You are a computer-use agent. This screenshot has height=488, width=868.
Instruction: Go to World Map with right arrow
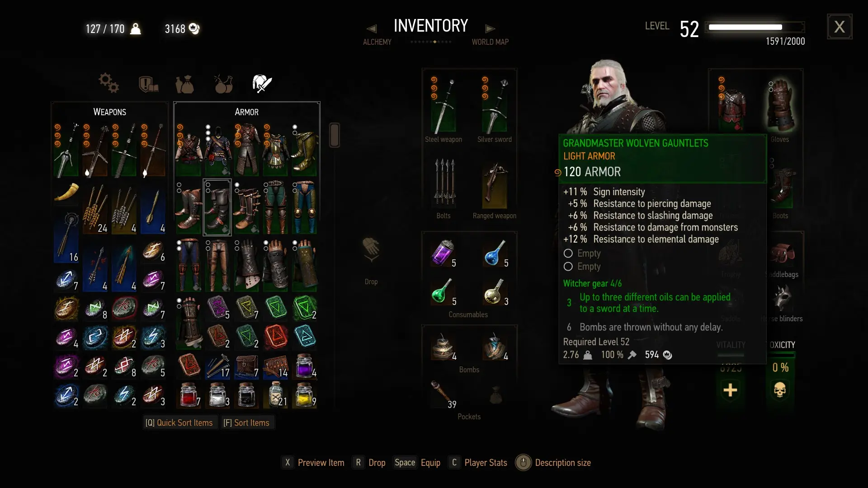click(490, 28)
